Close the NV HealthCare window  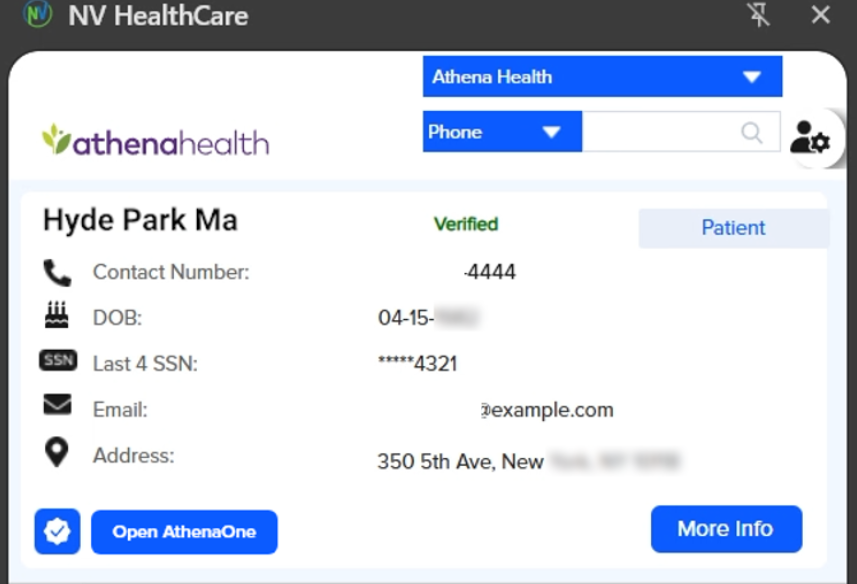820,15
